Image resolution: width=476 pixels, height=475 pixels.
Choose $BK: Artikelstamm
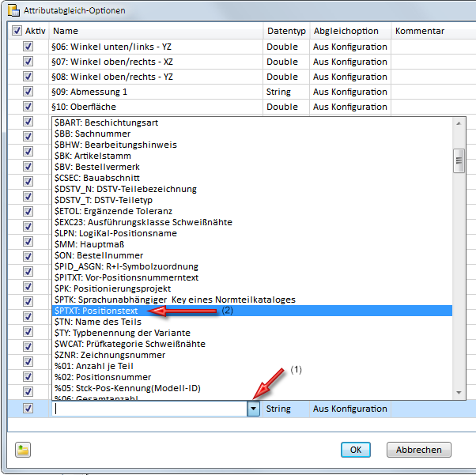click(x=252, y=156)
